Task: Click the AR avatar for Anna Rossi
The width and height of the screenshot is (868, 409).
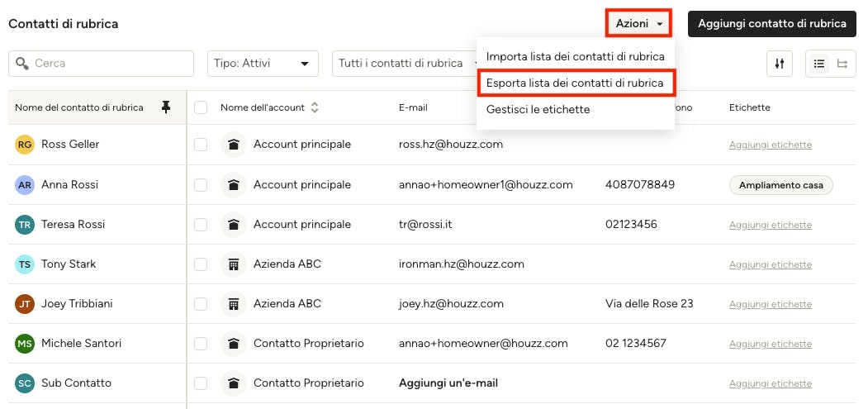Action: coord(24,184)
